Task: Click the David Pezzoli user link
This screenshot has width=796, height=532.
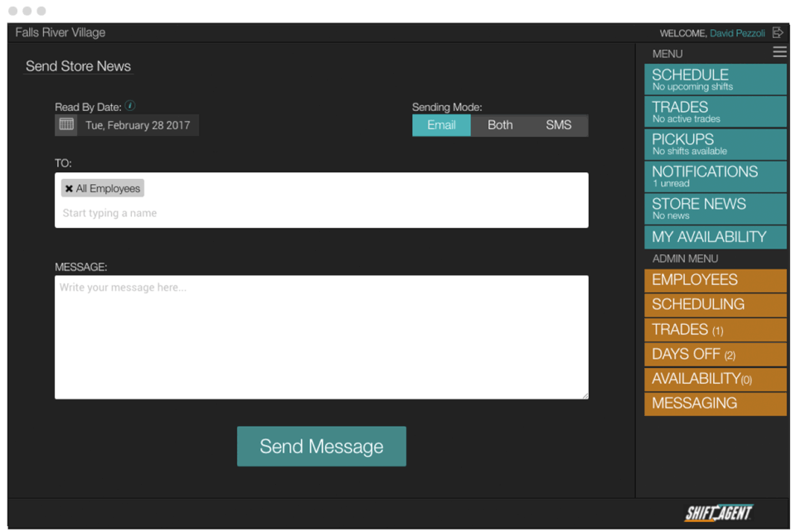Action: pos(736,33)
